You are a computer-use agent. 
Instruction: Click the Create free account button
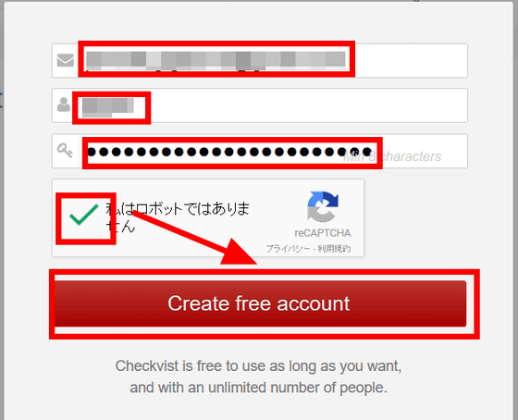click(x=260, y=303)
